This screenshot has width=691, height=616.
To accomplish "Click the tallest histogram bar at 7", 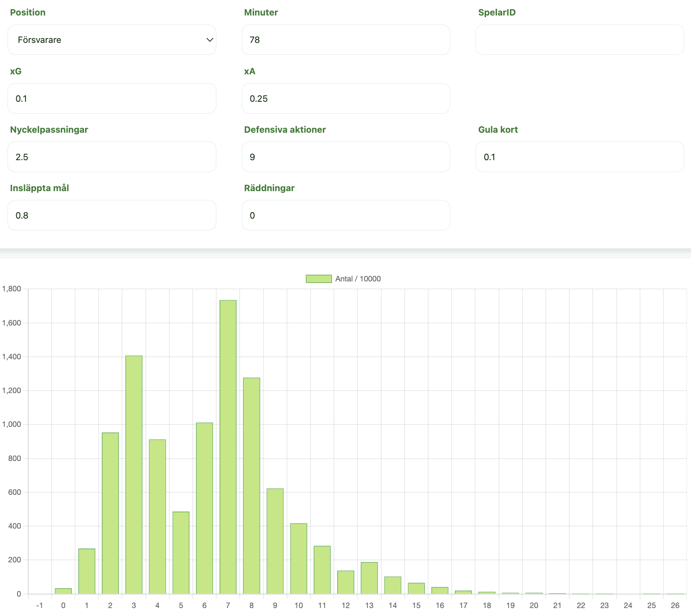I will click(228, 447).
